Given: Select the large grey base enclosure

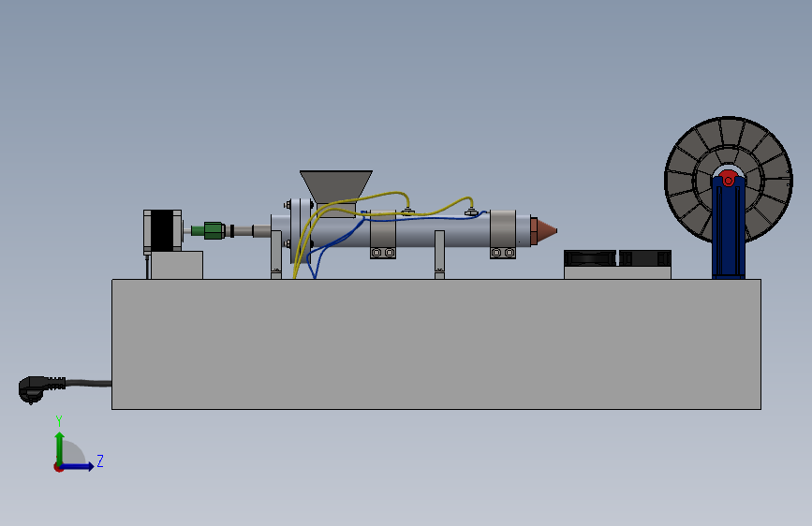Looking at the screenshot, I should click(436, 344).
